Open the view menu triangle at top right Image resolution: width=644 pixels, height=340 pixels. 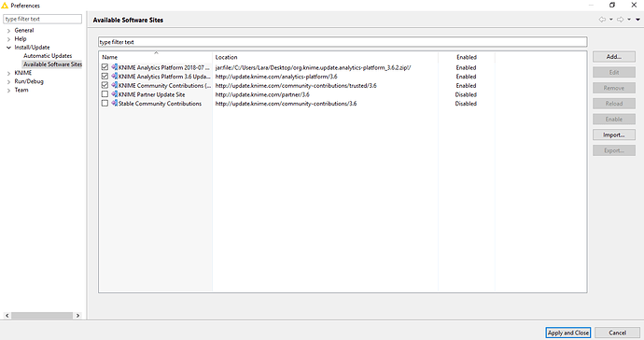pos(637,20)
